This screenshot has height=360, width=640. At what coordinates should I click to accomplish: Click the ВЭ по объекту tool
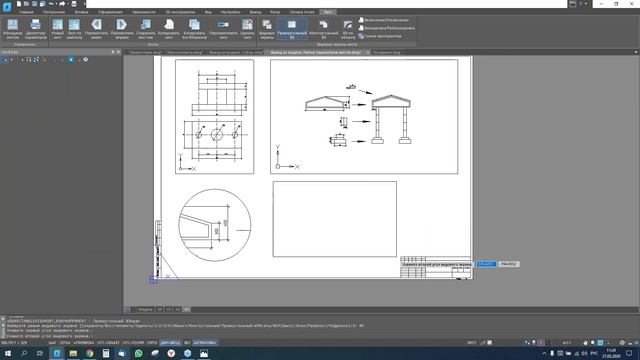[348, 29]
